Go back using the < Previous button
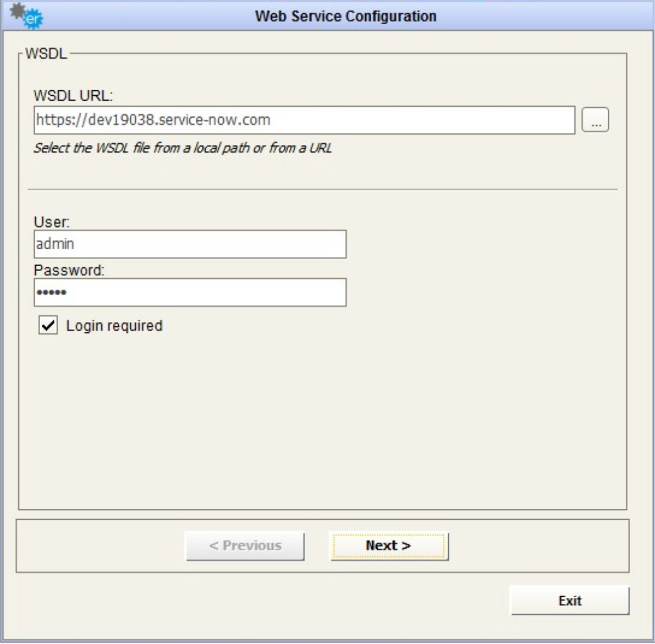The width and height of the screenshot is (655, 644). pyautogui.click(x=244, y=546)
